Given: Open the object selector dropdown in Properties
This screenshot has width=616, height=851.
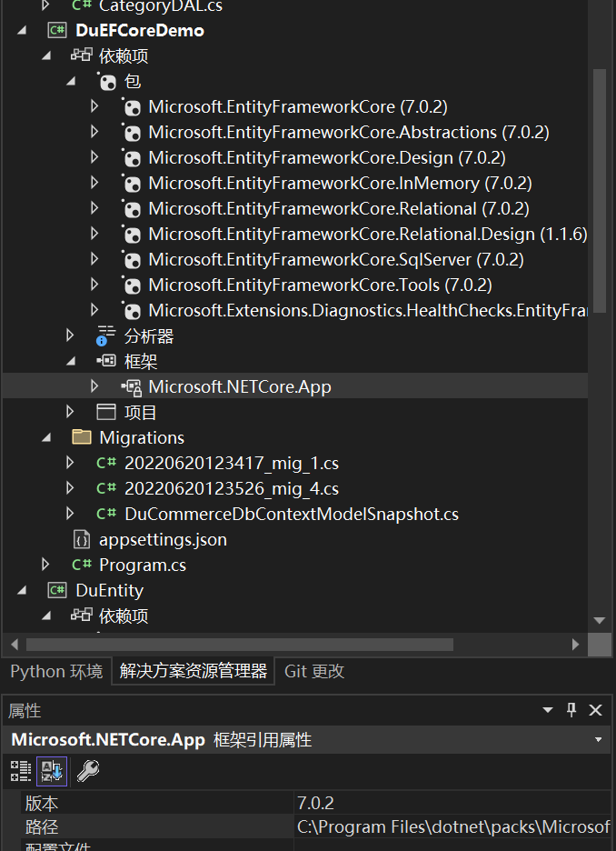Looking at the screenshot, I should (598, 740).
